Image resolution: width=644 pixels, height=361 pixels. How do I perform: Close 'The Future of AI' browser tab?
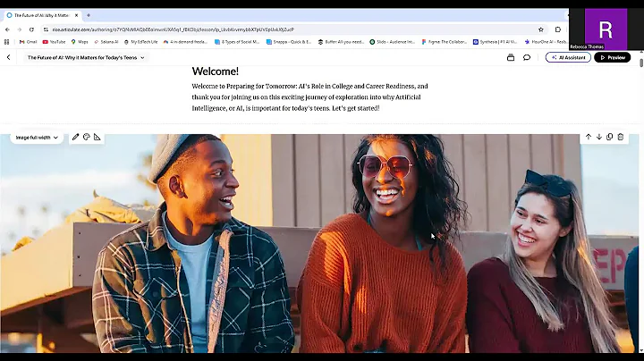pyautogui.click(x=76, y=15)
